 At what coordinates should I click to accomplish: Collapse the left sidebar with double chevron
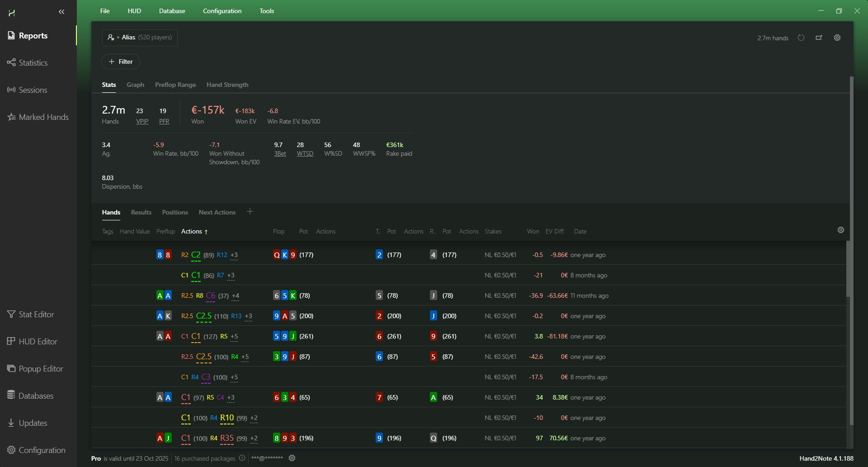coord(61,12)
